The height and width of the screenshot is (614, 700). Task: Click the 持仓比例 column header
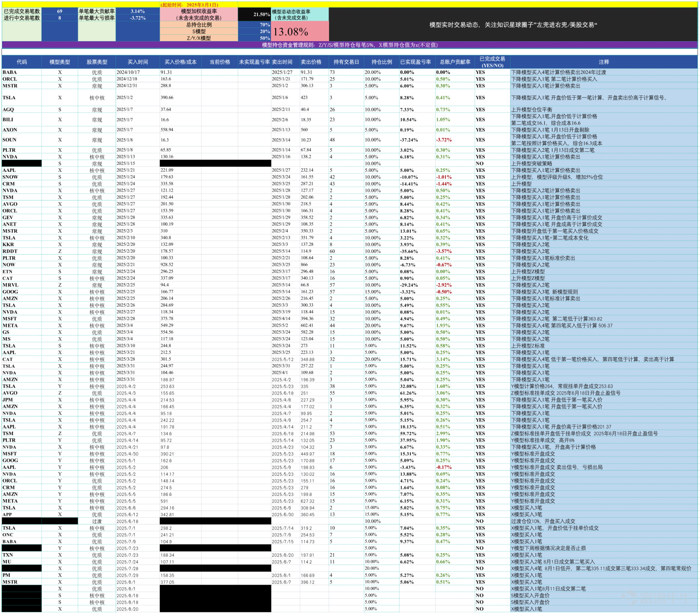click(381, 62)
